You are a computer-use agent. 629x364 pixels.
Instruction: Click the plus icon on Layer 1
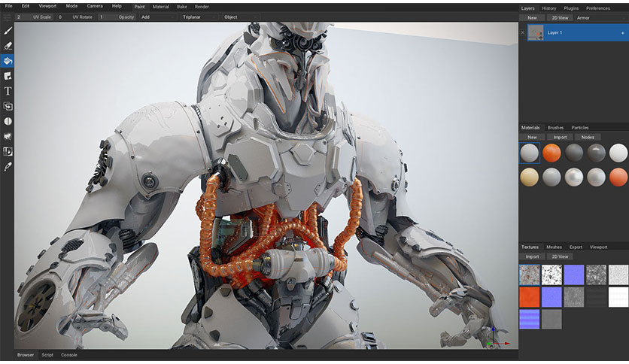622,33
